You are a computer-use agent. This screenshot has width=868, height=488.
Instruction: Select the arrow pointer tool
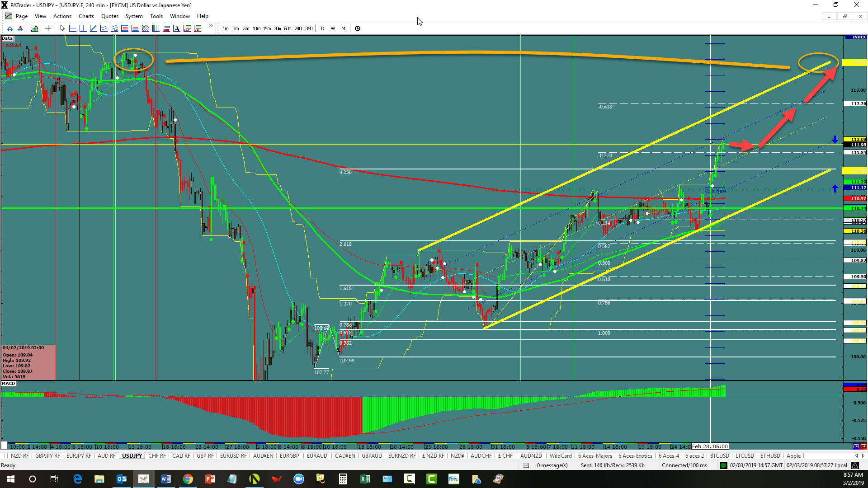[62, 28]
